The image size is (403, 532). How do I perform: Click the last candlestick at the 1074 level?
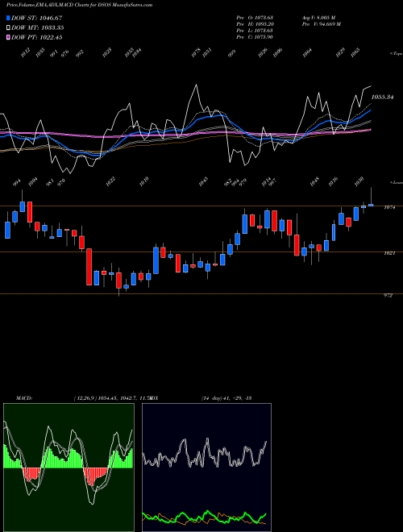point(371,205)
